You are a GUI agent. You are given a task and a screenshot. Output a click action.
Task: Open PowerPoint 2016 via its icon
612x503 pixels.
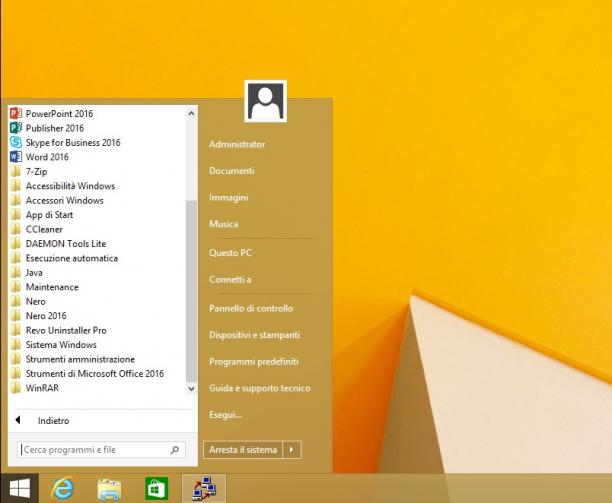pos(16,114)
